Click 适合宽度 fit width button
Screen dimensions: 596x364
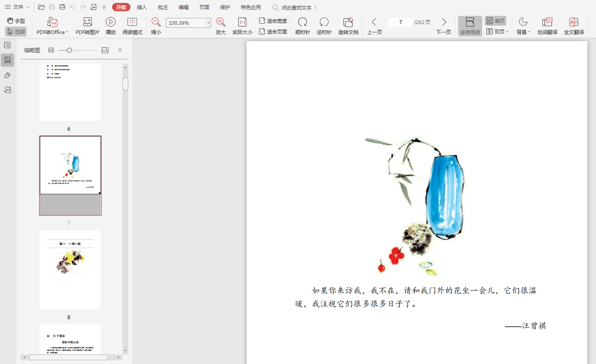273,21
